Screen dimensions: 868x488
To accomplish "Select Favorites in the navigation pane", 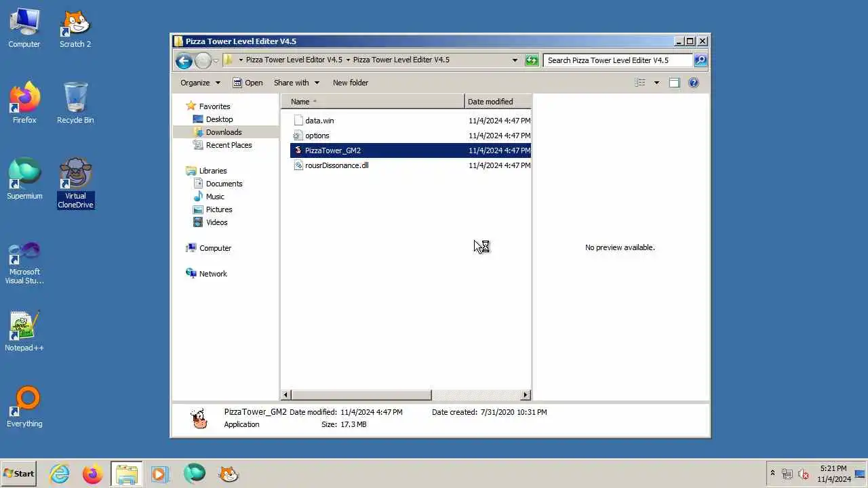I will coord(214,106).
